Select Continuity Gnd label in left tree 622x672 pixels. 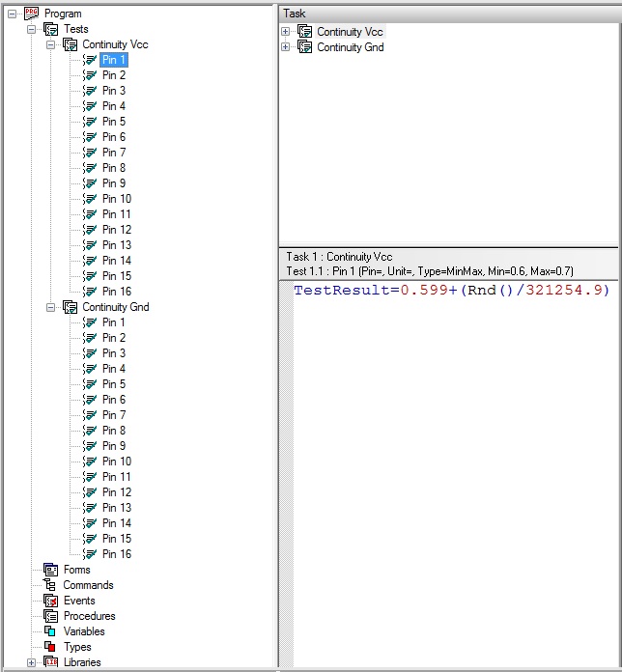point(116,307)
